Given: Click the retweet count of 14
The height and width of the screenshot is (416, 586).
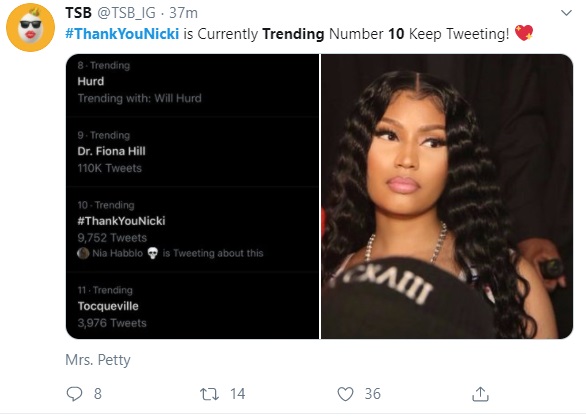Looking at the screenshot, I should point(237,394).
